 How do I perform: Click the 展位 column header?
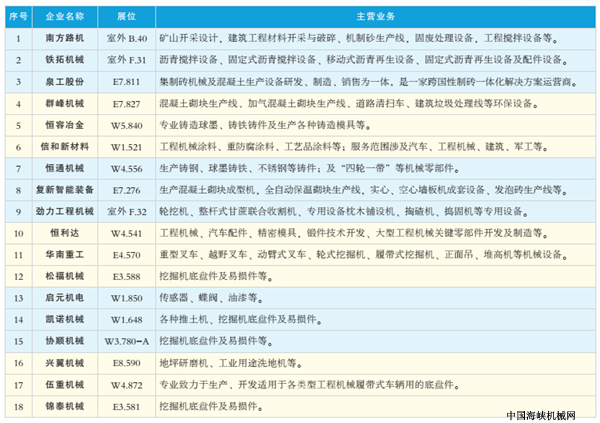[x=126, y=16]
